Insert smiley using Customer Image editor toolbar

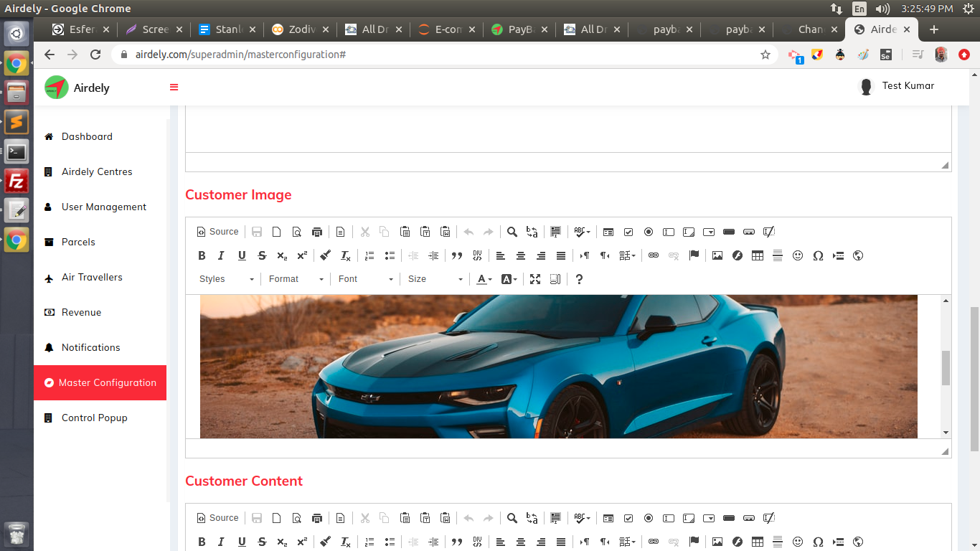coord(797,255)
